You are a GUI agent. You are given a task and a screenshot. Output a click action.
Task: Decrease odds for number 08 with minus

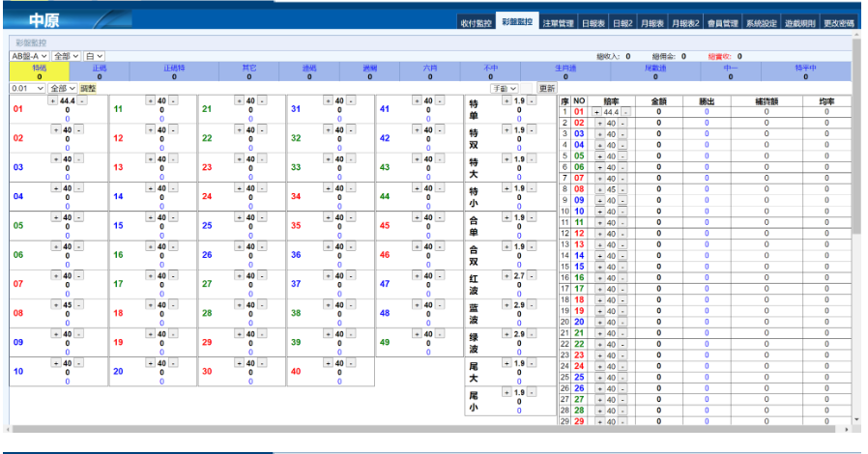(x=78, y=304)
